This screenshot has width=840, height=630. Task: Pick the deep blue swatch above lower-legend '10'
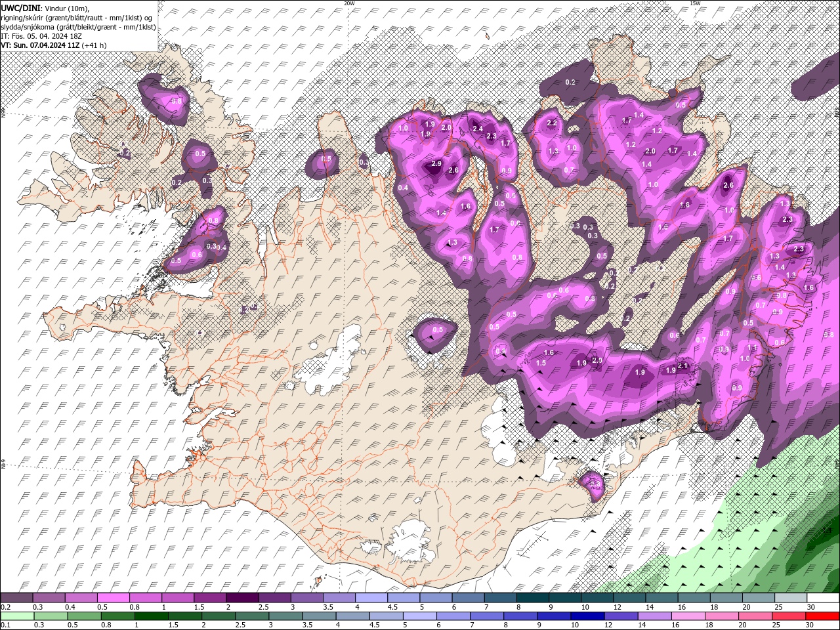coord(586,616)
